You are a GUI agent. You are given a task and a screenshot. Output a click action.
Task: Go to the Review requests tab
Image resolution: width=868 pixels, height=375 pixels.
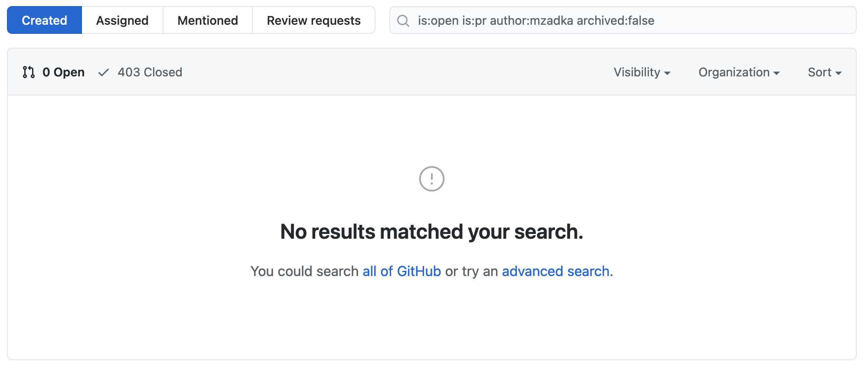tap(313, 20)
